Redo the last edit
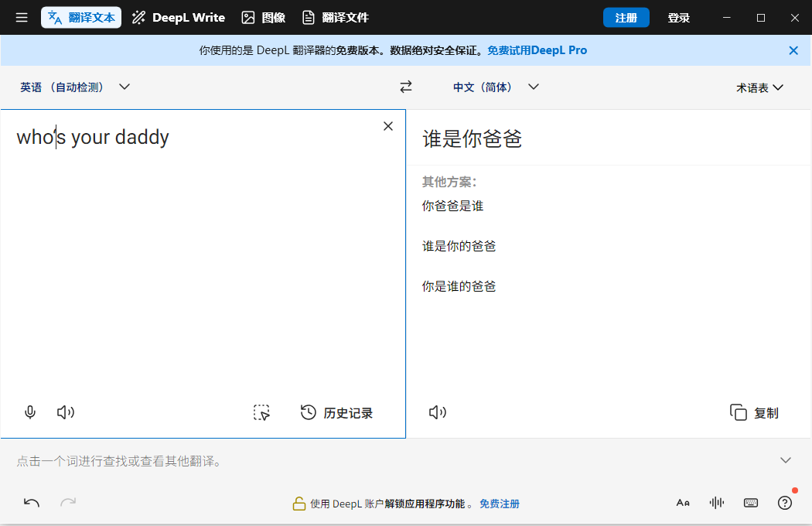This screenshot has width=812, height=526. tap(68, 502)
